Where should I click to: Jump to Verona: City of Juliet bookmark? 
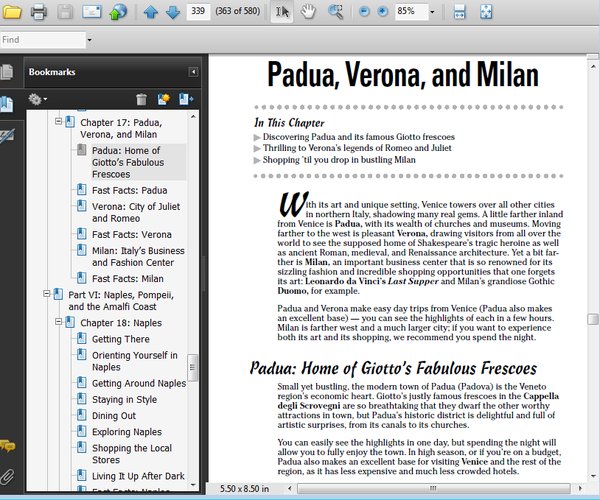130,212
